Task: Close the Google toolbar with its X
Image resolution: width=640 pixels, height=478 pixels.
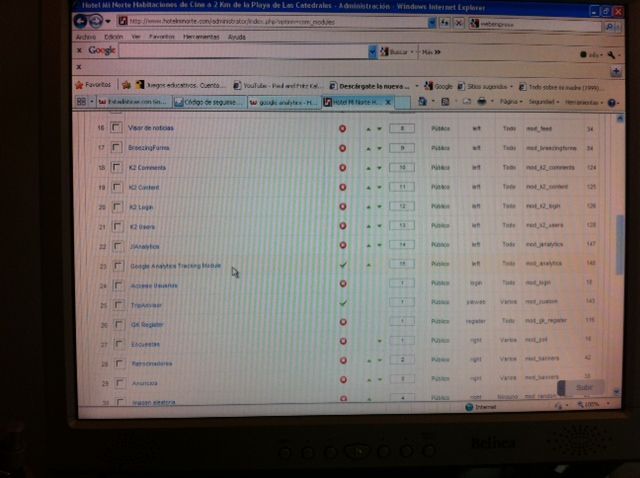Action: (x=80, y=50)
